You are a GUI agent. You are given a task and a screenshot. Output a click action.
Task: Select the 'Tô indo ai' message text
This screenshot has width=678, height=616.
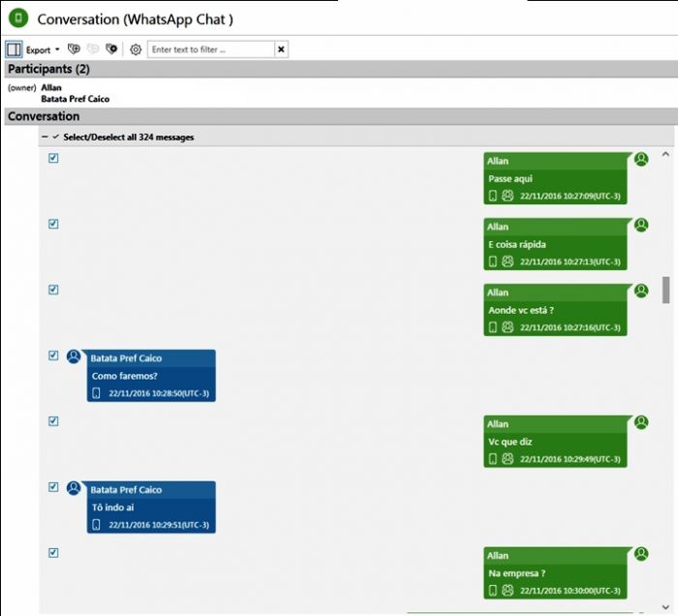pos(113,508)
